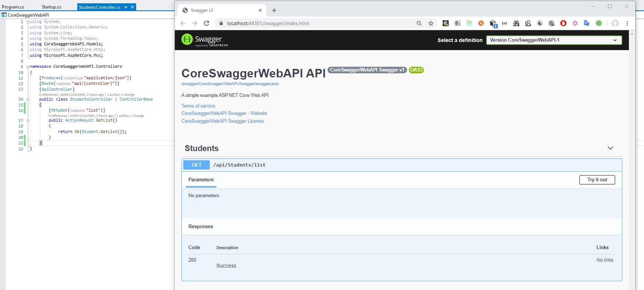The image size is (644, 290).
Task: Click the 'Success' response description
Action: (226, 266)
